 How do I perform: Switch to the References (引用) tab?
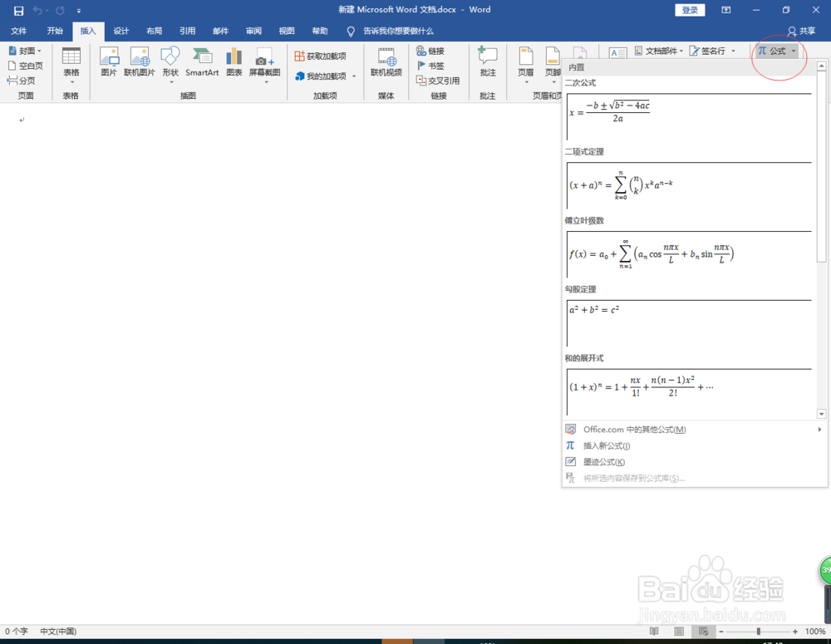point(187,32)
